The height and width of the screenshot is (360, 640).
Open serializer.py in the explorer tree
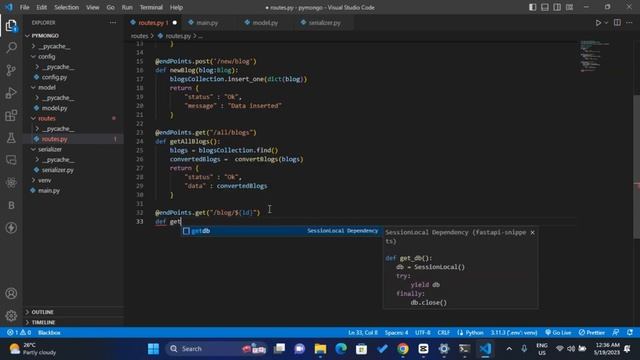58,170
